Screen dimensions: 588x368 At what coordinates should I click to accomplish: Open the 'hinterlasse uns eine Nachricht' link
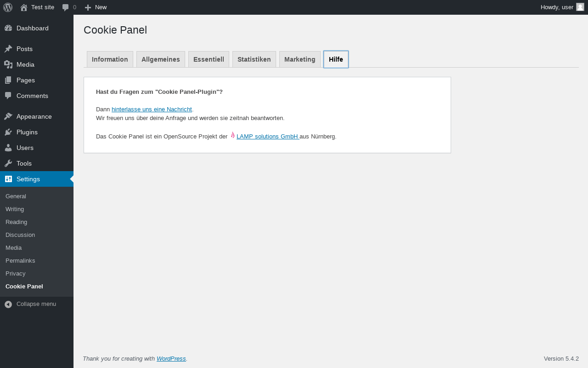(x=152, y=109)
